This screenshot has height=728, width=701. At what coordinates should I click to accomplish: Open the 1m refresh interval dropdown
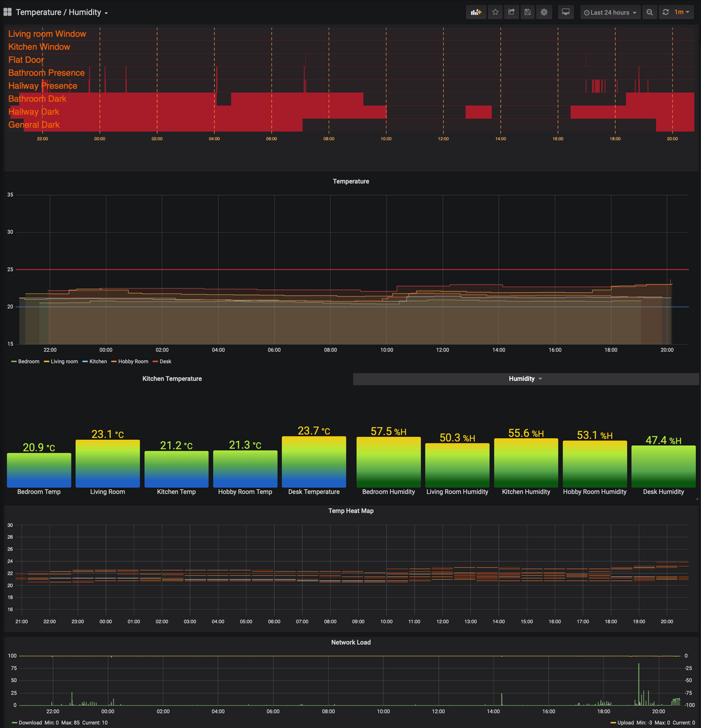pyautogui.click(x=682, y=12)
